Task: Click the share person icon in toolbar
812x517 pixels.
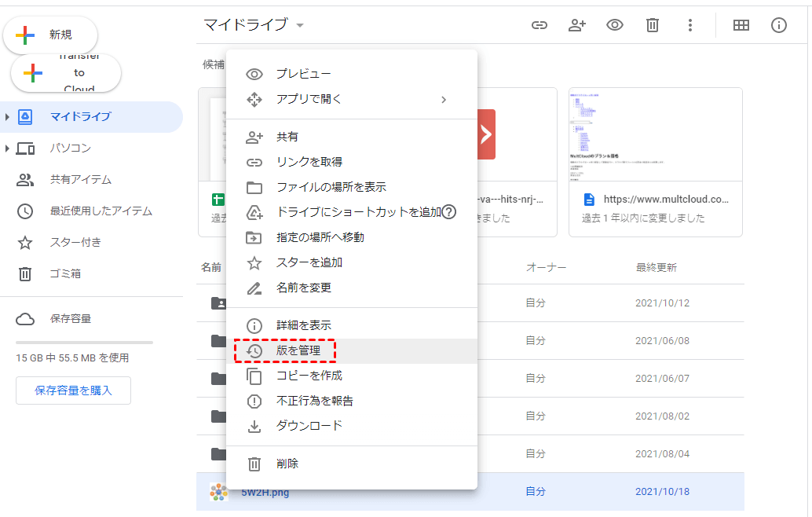Action: (x=577, y=25)
